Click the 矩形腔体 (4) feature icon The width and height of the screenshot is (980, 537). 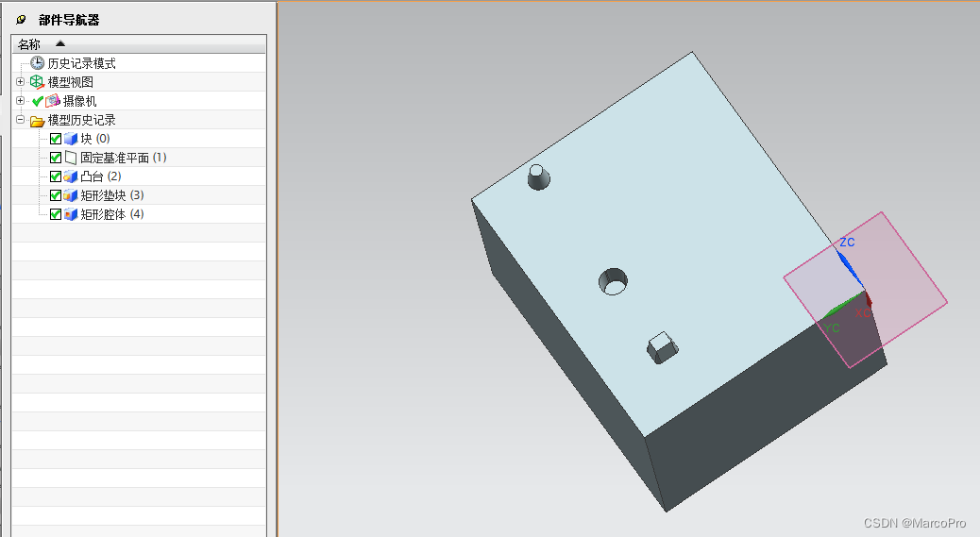[71, 214]
